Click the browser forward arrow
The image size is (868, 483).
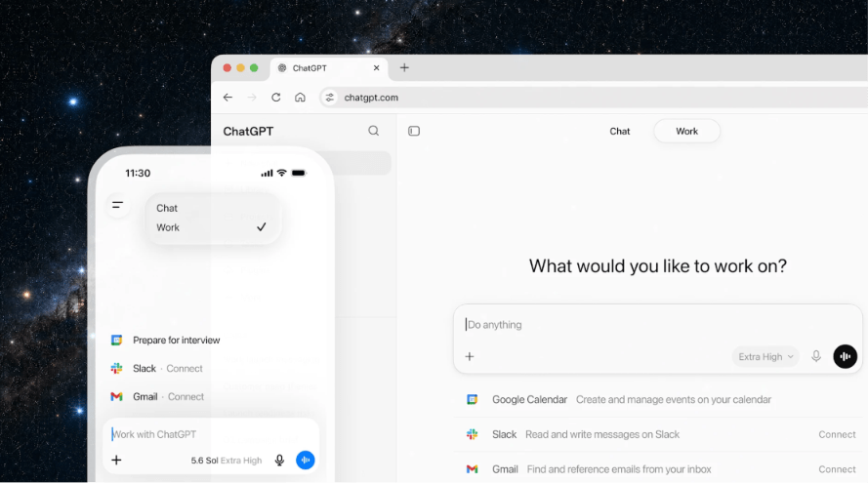[x=252, y=98]
